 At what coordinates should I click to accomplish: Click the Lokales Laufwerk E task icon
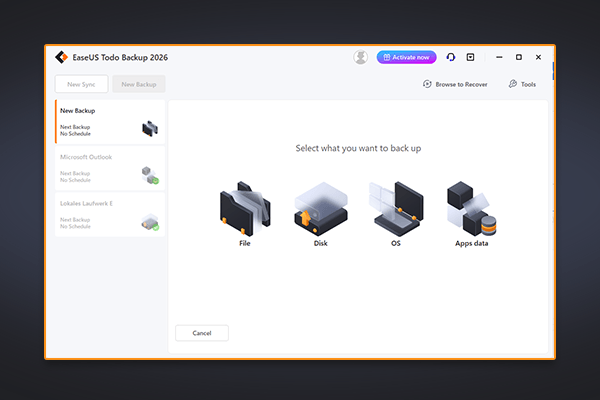click(150, 222)
